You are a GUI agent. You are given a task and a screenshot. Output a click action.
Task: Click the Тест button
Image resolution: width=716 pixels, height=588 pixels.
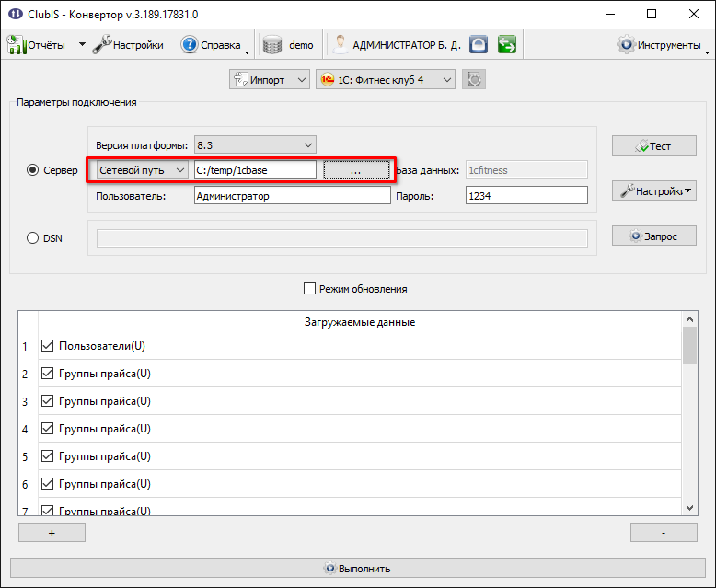pos(654,145)
